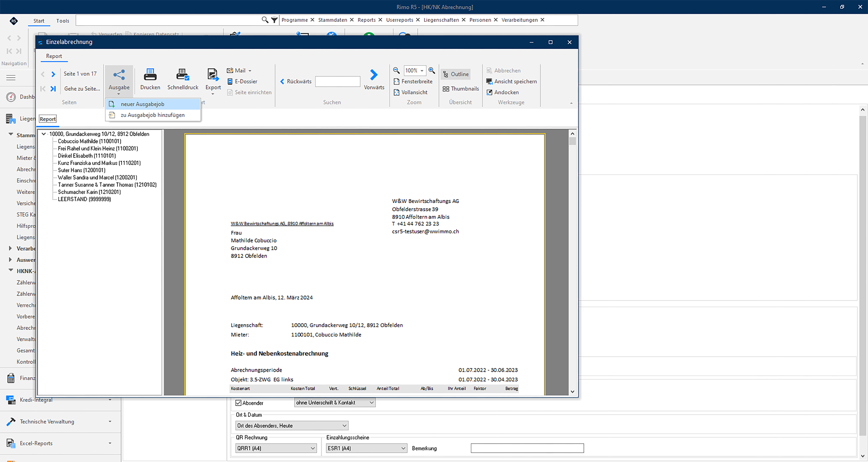
Task: Jump to last report page
Action: tap(53, 89)
